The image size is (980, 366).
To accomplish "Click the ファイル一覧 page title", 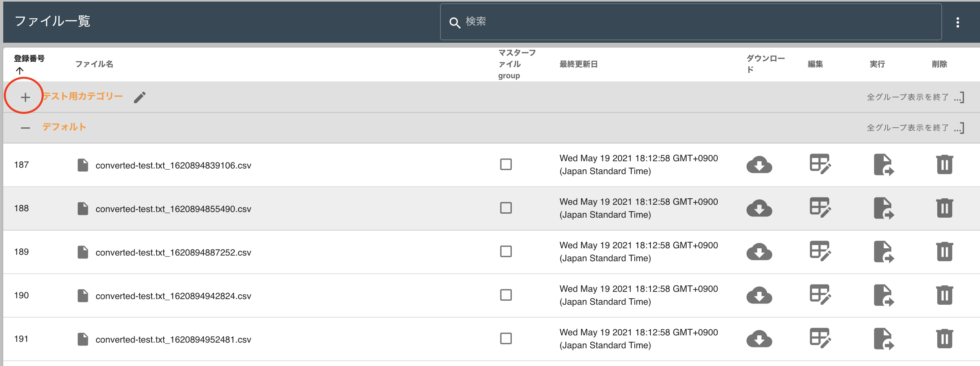I will (52, 21).
